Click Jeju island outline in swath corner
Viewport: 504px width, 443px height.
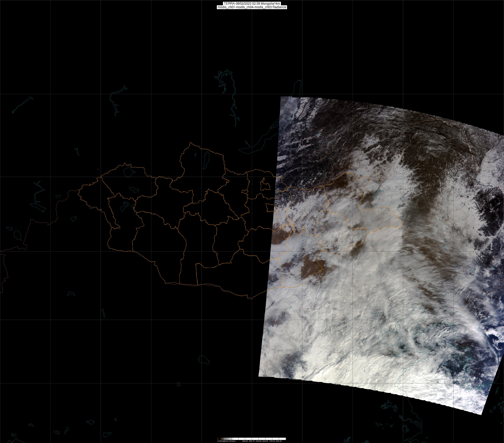(469, 403)
